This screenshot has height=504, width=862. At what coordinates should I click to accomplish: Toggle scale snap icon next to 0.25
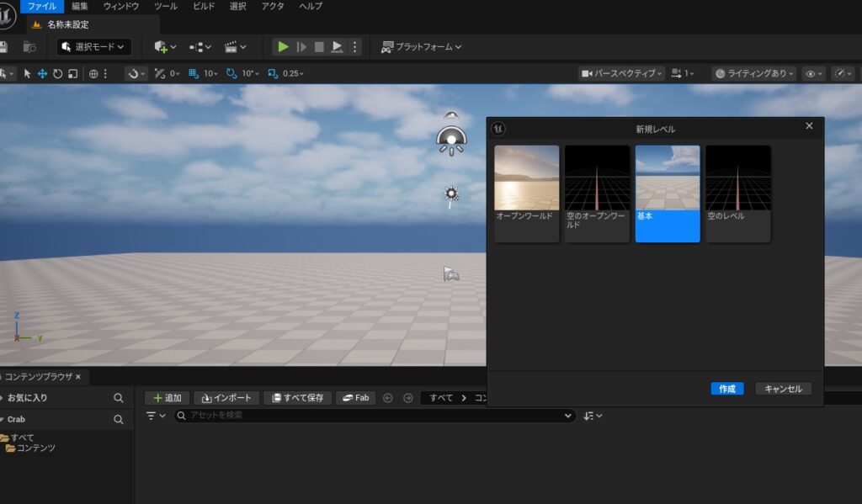273,74
